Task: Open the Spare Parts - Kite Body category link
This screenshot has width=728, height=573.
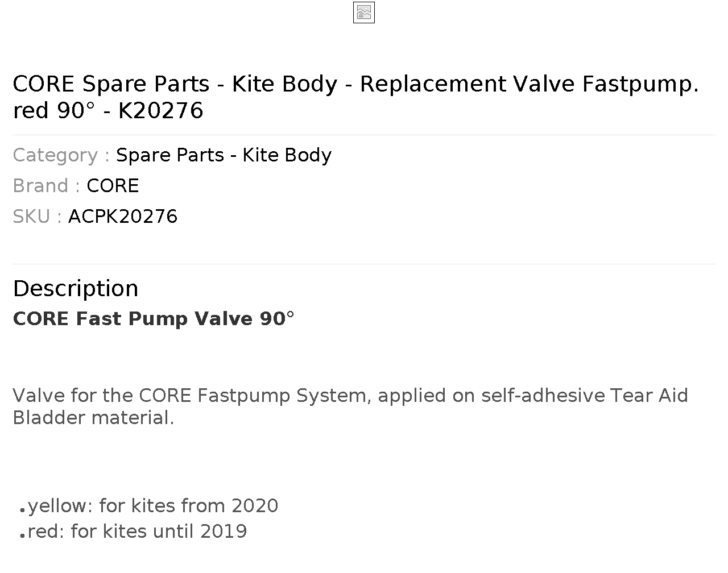Action: pos(224,155)
